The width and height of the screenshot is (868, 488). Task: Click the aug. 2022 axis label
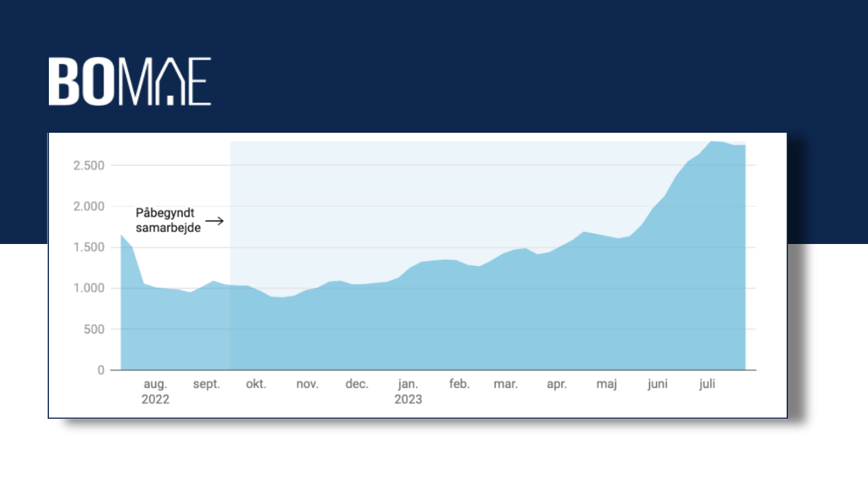(155, 391)
